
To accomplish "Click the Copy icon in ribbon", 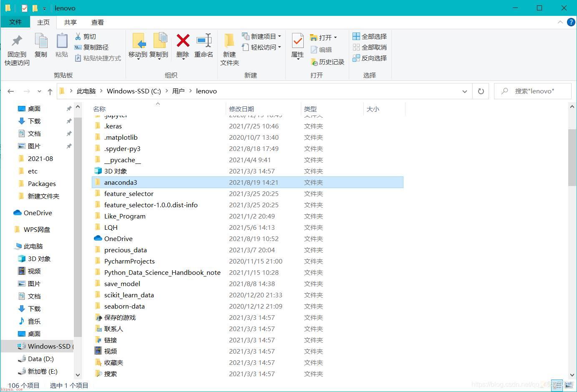I will point(41,41).
